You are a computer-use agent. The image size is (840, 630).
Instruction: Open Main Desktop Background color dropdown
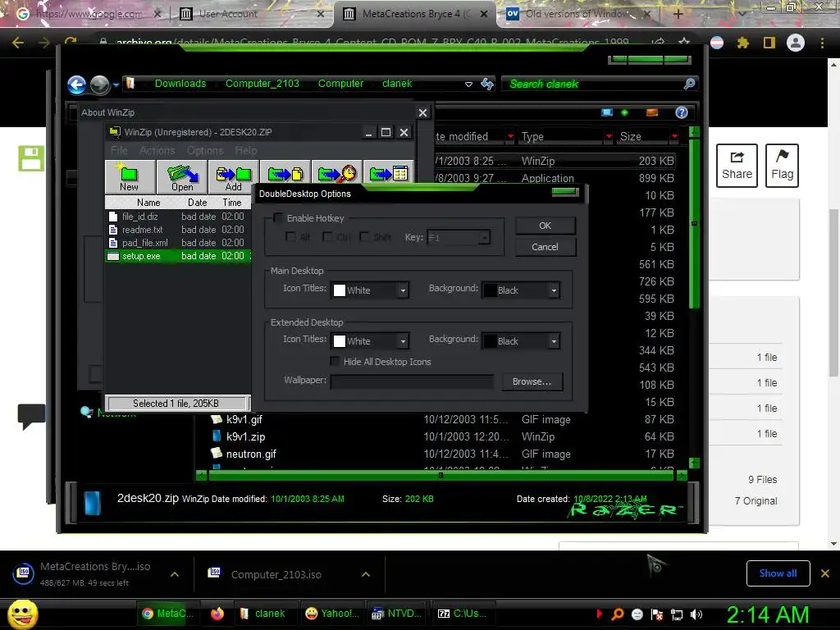554,290
